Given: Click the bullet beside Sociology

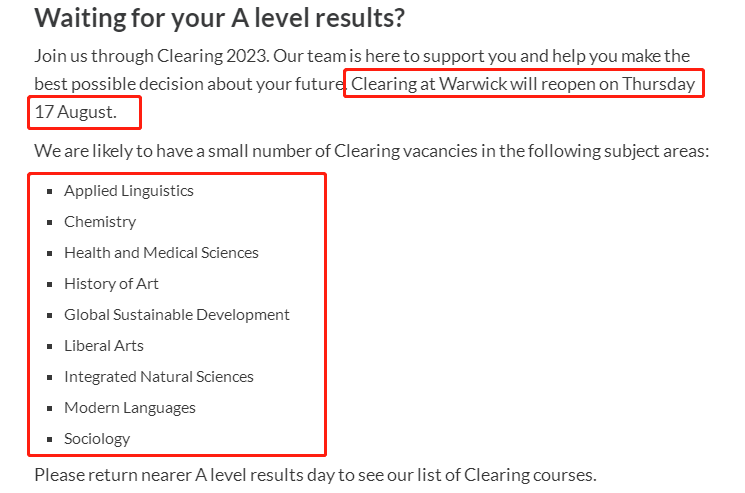Looking at the screenshot, I should 49,439.
